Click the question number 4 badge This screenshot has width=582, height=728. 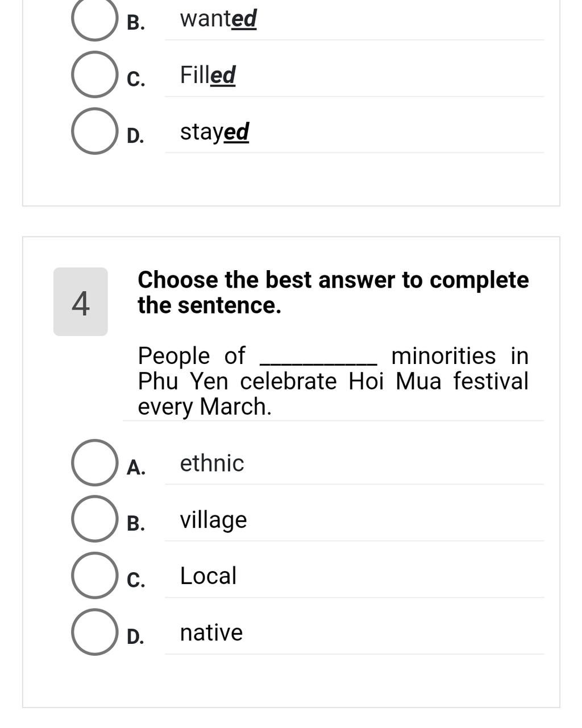point(81,302)
